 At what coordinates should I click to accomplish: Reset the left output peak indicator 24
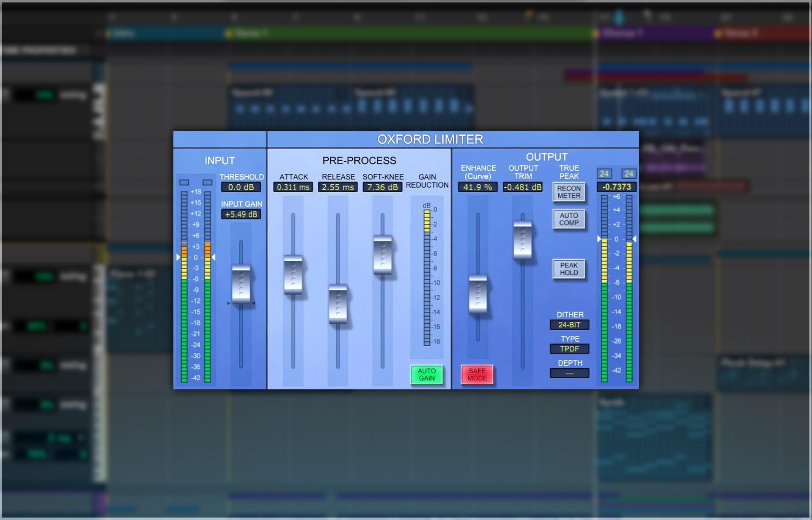(604, 174)
